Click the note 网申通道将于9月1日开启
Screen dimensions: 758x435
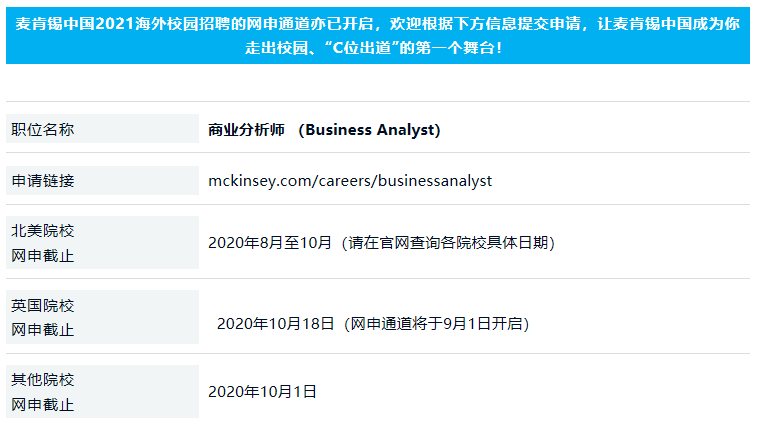[437, 323]
